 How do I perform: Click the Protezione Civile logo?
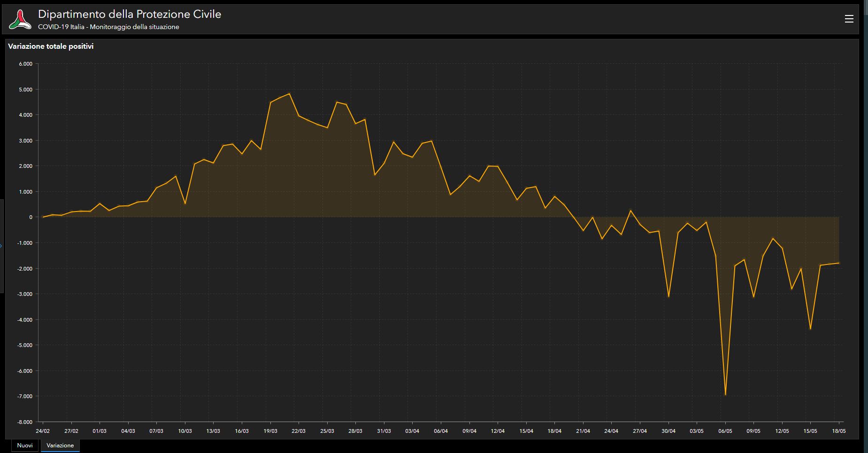[x=20, y=20]
